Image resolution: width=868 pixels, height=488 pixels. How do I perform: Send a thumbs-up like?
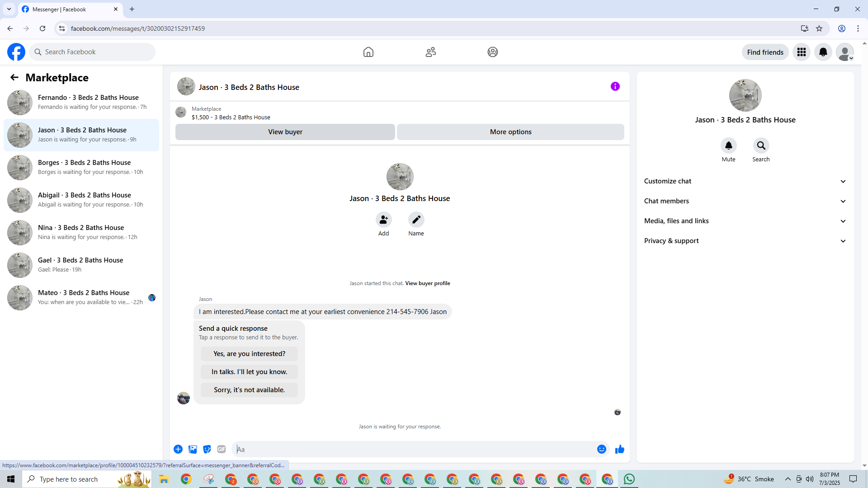coord(619,449)
